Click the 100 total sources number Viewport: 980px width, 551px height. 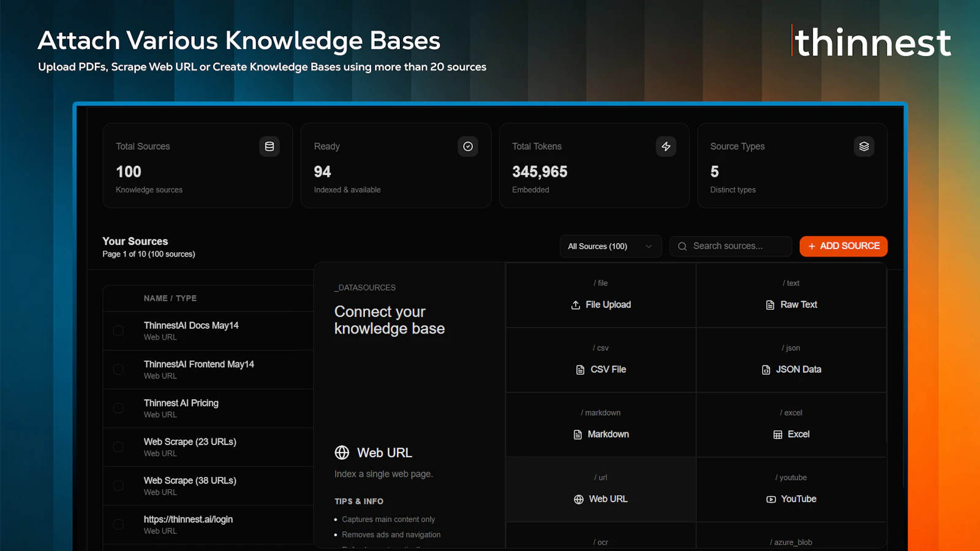pyautogui.click(x=129, y=171)
